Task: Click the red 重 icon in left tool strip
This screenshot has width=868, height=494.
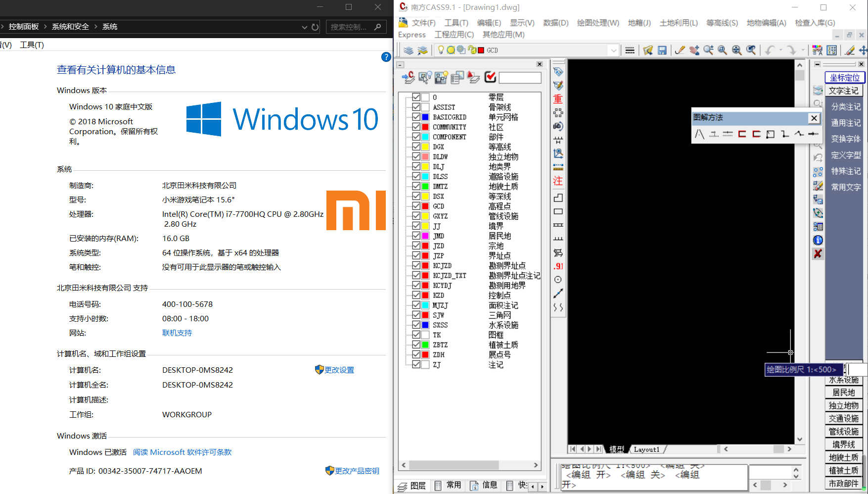Action: [558, 99]
